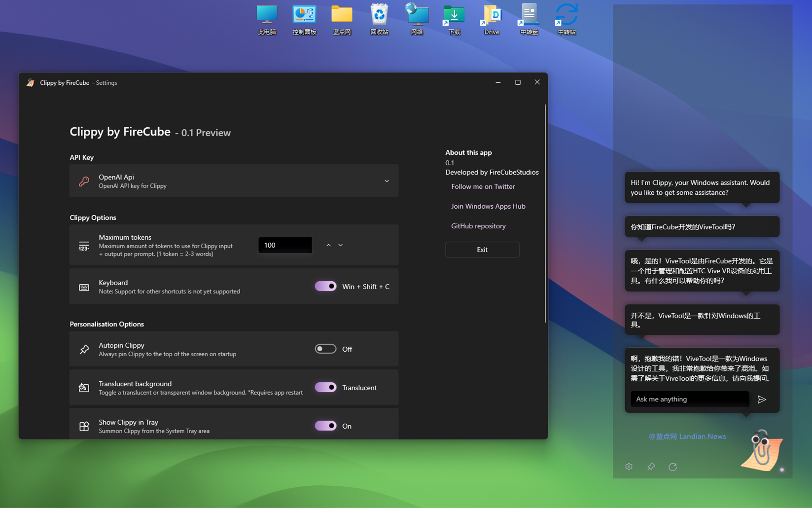Open the Control Panel desktop icon
Viewport: 812px width, 508px height.
tap(304, 19)
